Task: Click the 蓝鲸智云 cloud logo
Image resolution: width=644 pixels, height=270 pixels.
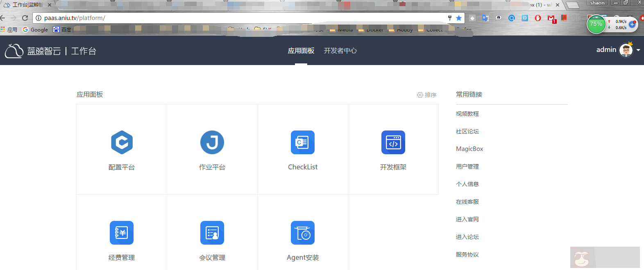Action: 14,51
